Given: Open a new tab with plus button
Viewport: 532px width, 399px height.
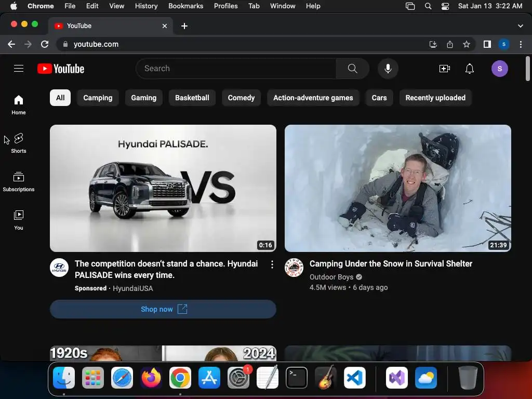Looking at the screenshot, I should [184, 26].
